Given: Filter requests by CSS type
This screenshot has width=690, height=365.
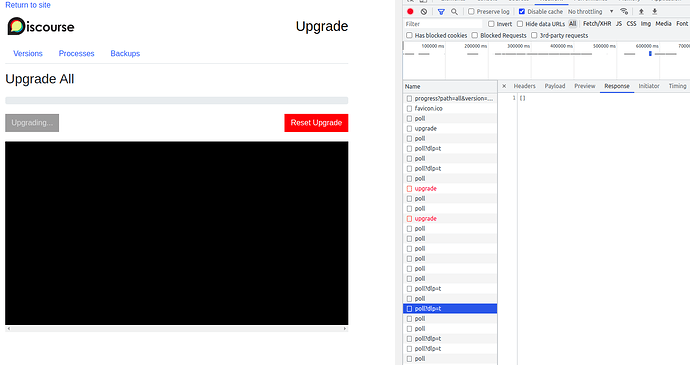Looking at the screenshot, I should (x=631, y=24).
